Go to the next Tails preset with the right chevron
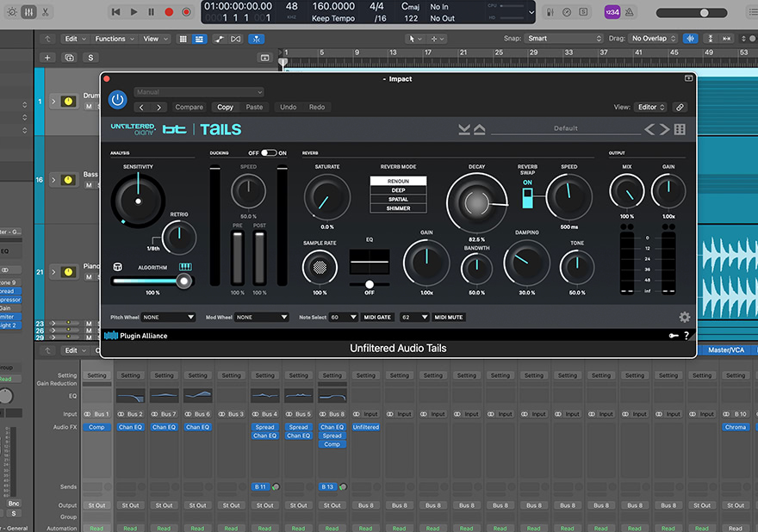The image size is (758, 532). (x=665, y=129)
